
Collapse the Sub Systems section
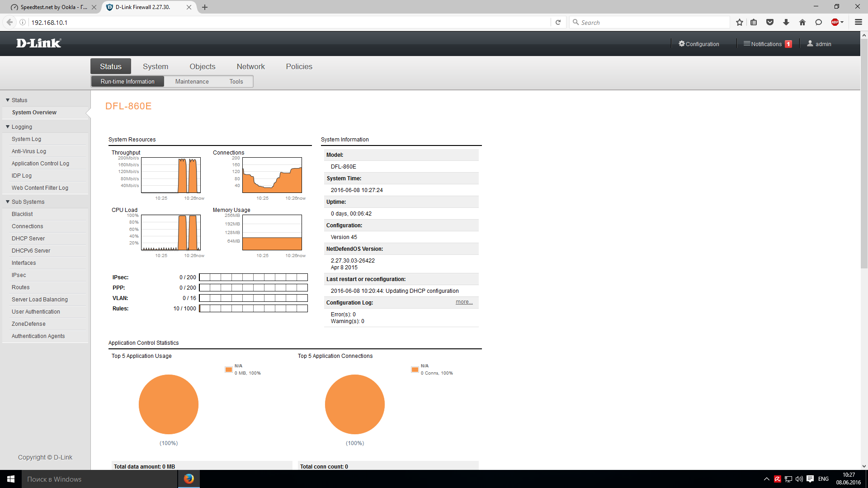tap(8, 202)
